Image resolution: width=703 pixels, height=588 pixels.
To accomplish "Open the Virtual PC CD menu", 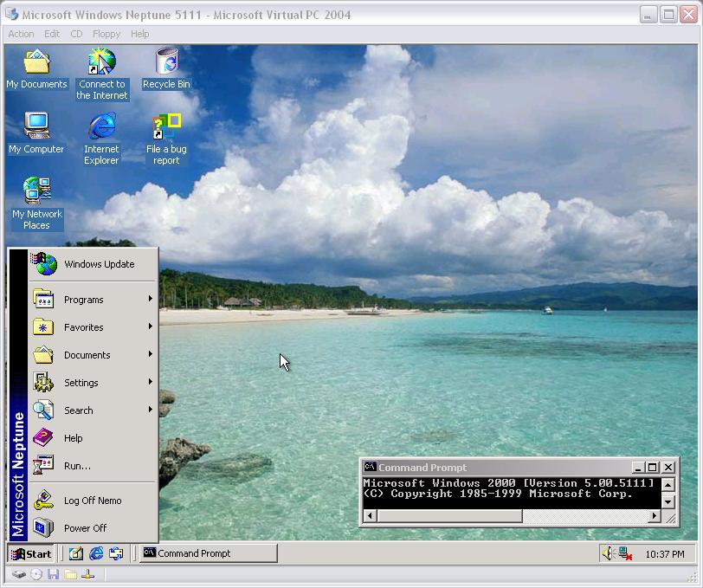I will 76,34.
